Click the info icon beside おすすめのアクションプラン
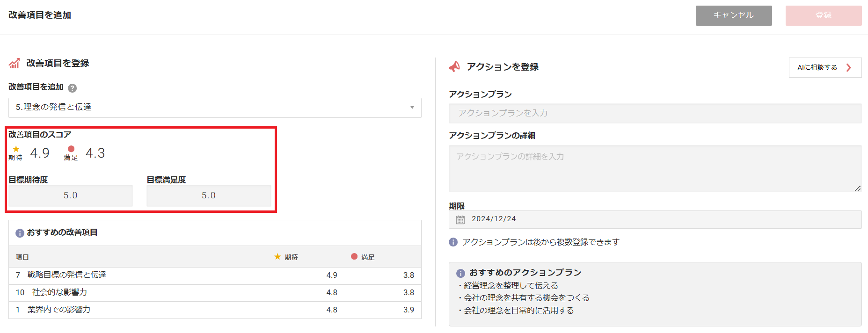868x333 pixels. 460,273
